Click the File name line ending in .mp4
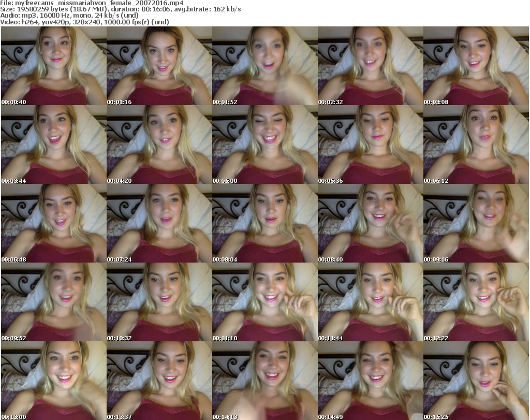Viewport: 530px width, 420px height. point(92,3)
